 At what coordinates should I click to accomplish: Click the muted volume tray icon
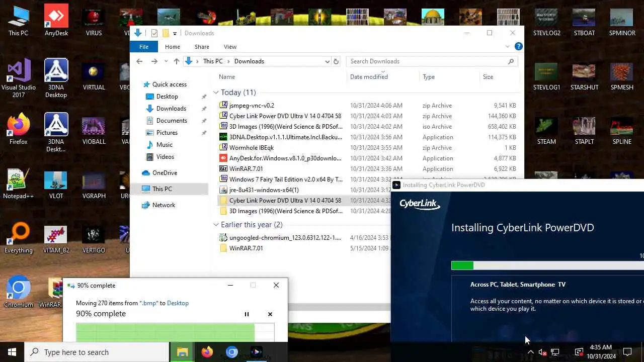click(542, 352)
